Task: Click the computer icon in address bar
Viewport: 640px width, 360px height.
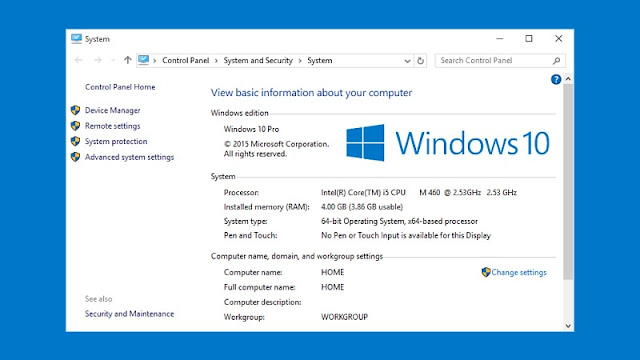Action: [x=143, y=60]
